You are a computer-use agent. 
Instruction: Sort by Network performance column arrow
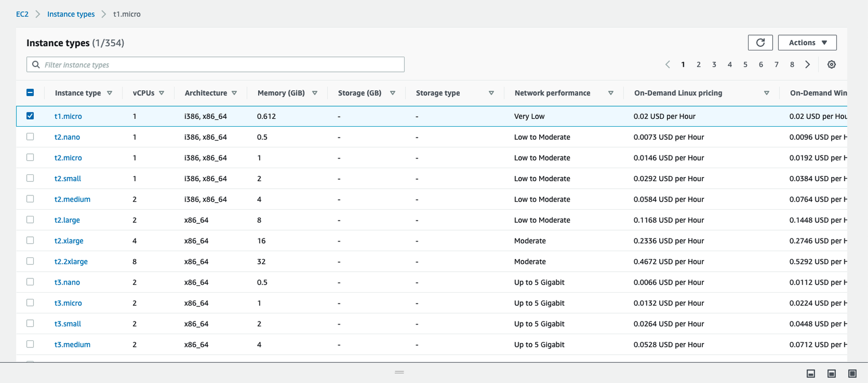pos(611,93)
